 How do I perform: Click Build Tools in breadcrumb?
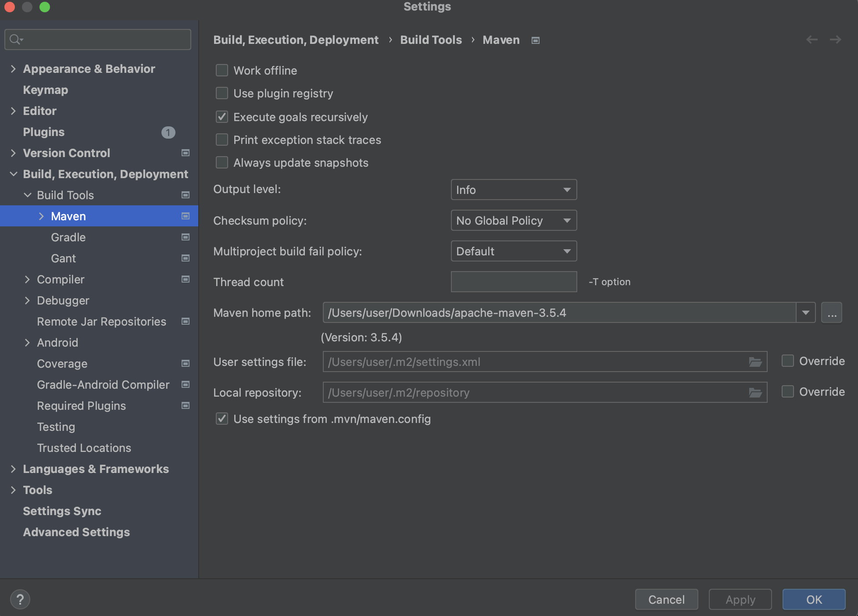point(431,40)
